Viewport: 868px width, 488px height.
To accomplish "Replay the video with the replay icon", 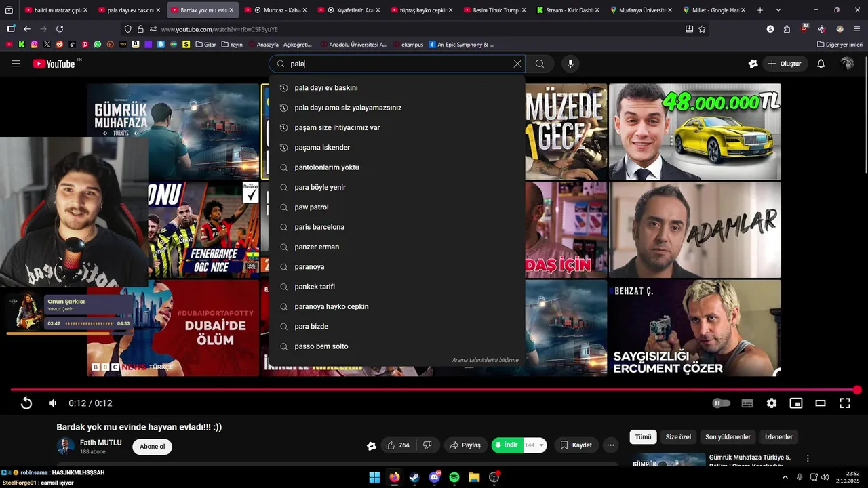I will coord(26,403).
